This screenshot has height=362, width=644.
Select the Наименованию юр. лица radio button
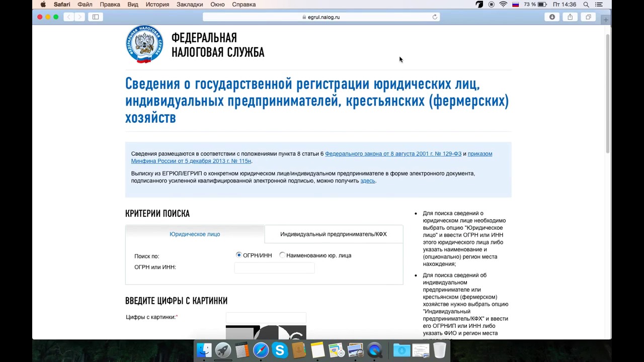coord(282,255)
